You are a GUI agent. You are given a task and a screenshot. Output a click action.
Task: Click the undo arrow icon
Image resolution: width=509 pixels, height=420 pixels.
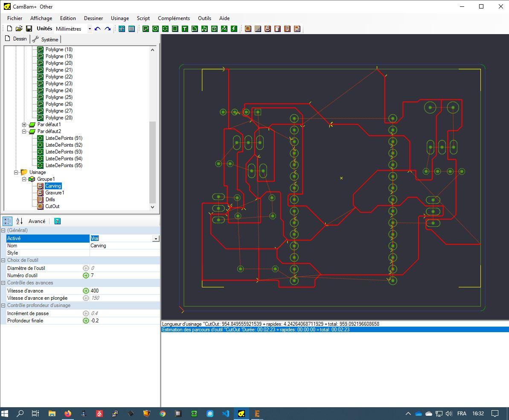[98, 29]
